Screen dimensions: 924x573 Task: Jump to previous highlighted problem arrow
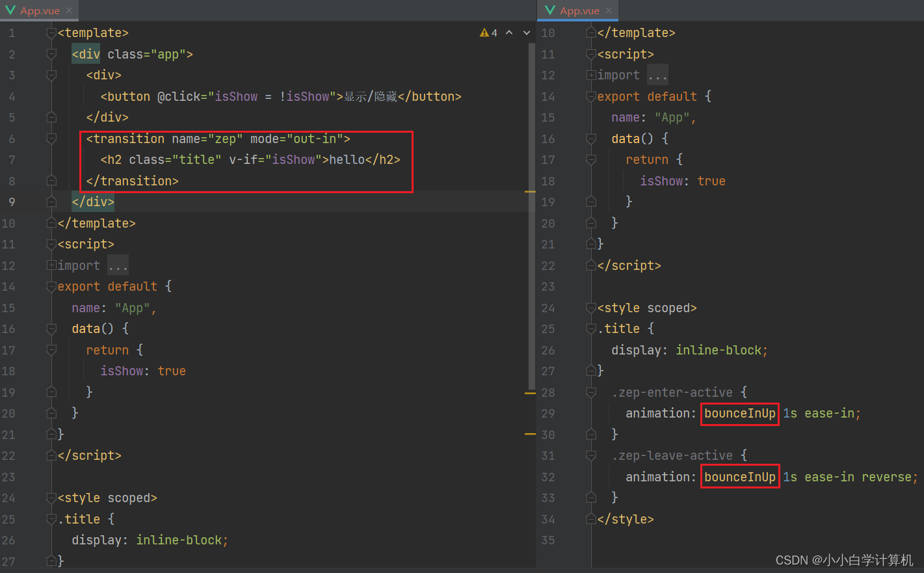click(x=509, y=33)
